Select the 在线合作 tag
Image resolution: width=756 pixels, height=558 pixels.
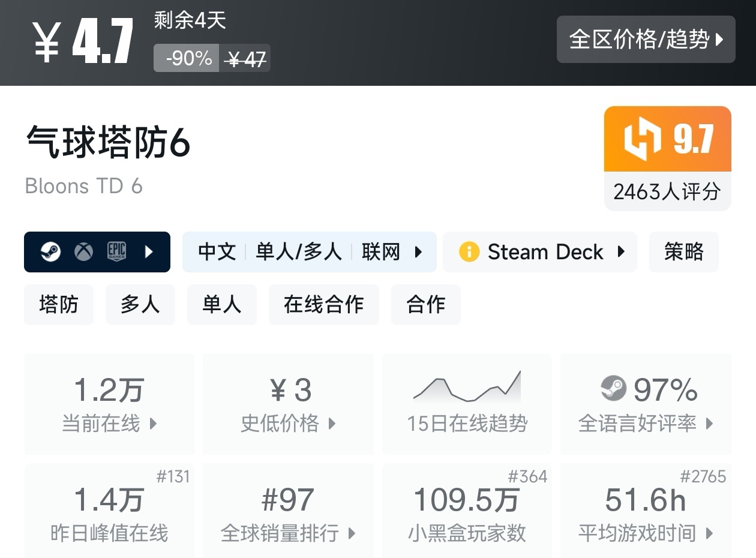click(323, 305)
